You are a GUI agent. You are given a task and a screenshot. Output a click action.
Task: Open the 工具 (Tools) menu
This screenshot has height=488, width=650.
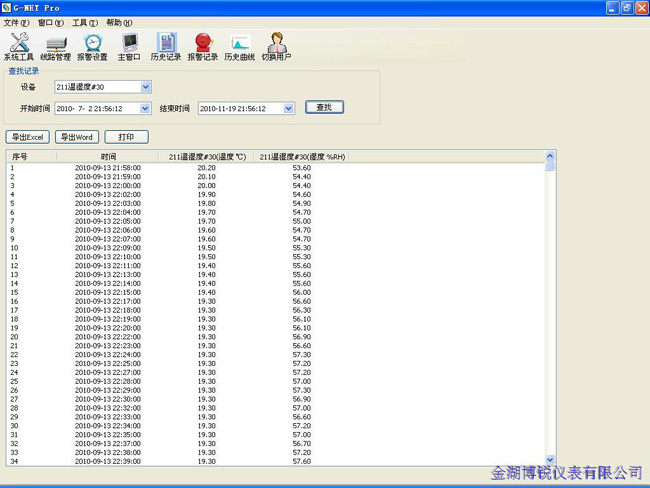(x=85, y=22)
